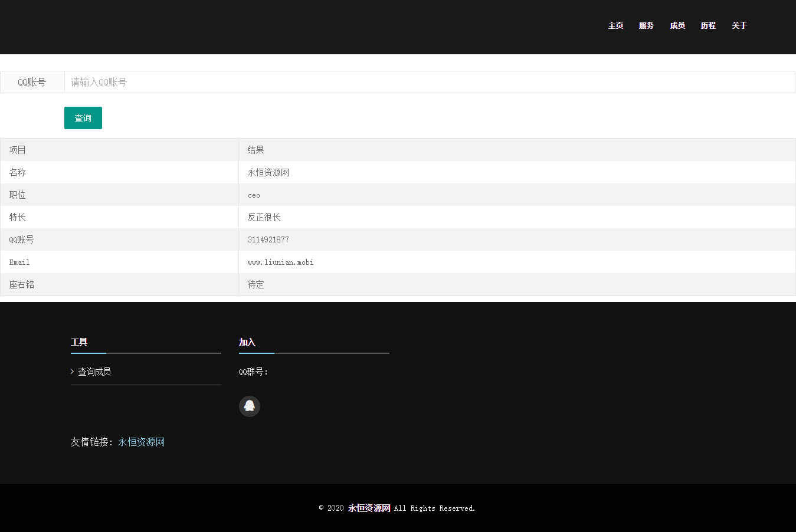Open the 查询成员 link under 工具
This screenshot has width=796, height=532.
pyautogui.click(x=94, y=372)
